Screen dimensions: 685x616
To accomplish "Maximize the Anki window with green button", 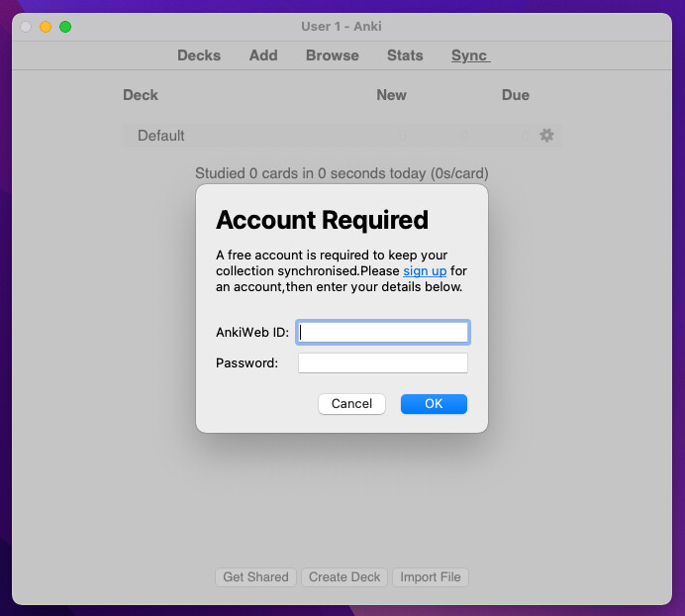I will [65, 27].
